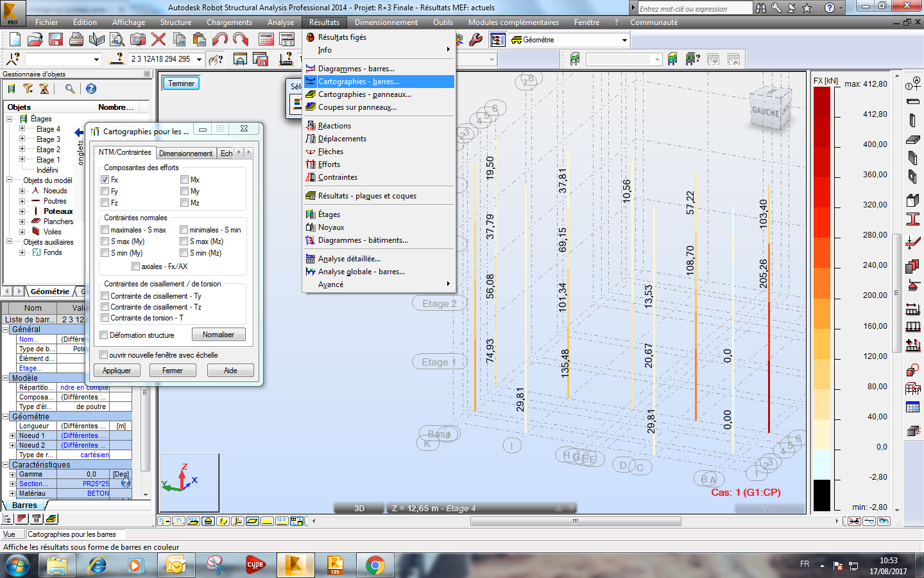924x578 pixels.
Task: Collapse the Caractéristiques properties section
Action: pos(6,465)
